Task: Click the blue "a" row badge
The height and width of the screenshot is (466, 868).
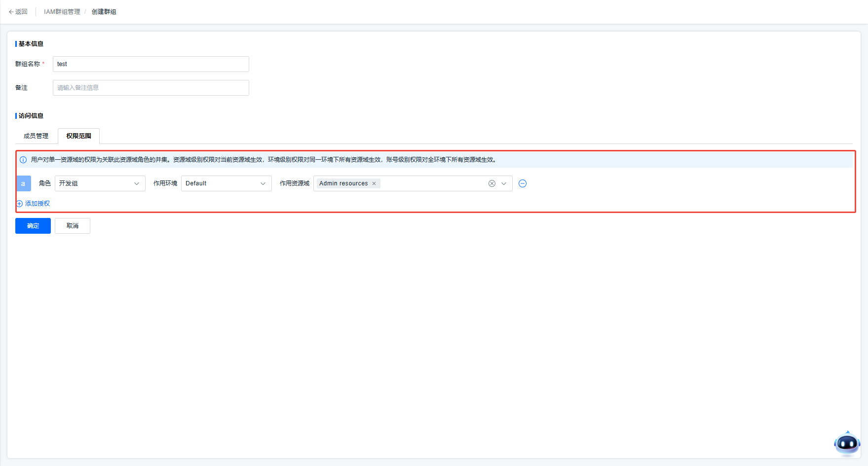Action: click(23, 183)
